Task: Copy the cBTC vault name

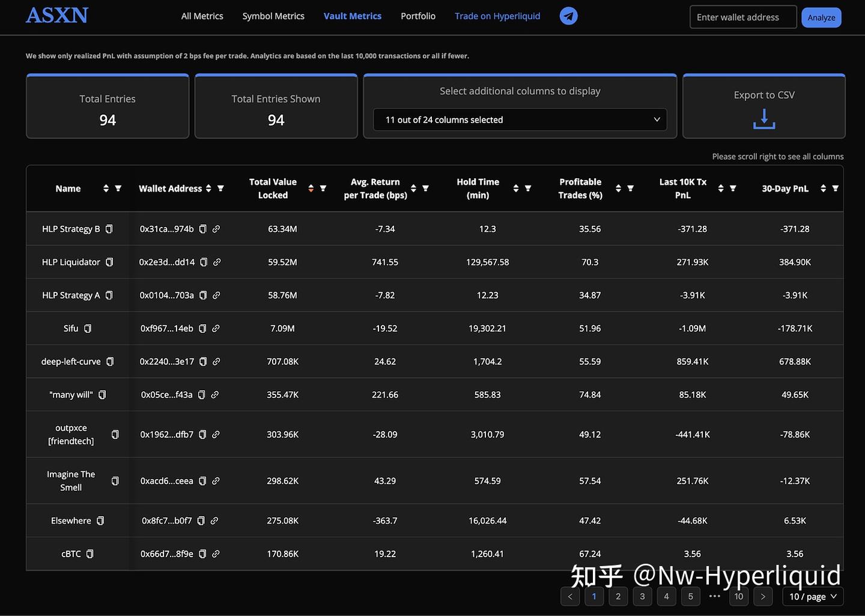Action: 90,554
